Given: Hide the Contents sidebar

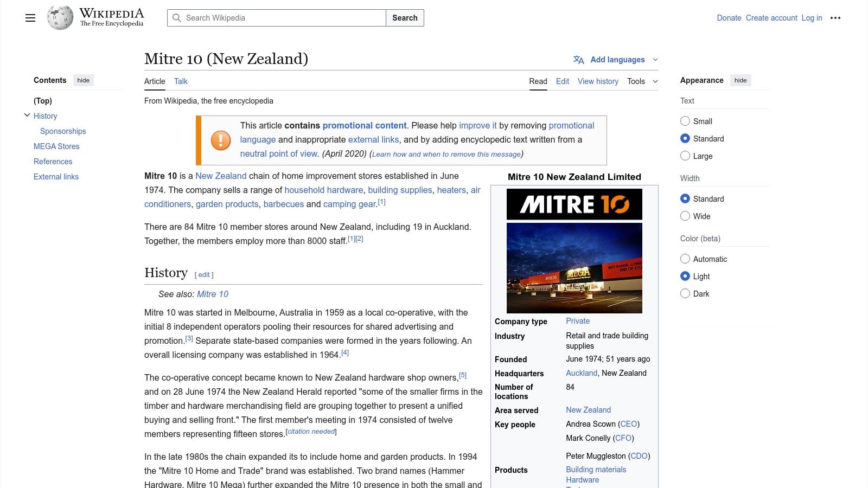Looking at the screenshot, I should tap(83, 80).
